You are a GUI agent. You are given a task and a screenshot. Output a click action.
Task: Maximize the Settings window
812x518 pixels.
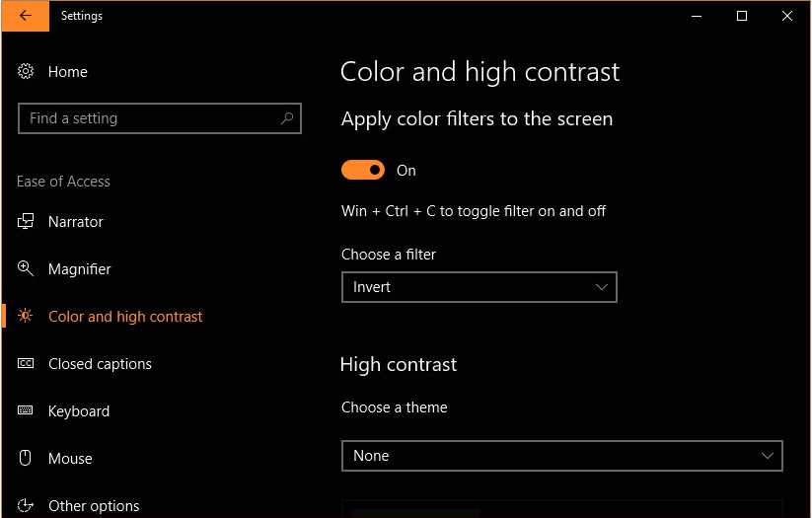[x=742, y=16]
